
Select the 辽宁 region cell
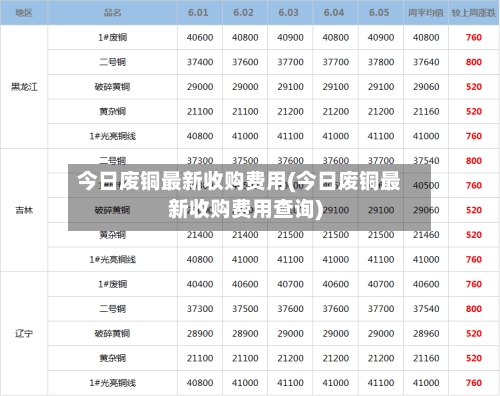[24, 334]
